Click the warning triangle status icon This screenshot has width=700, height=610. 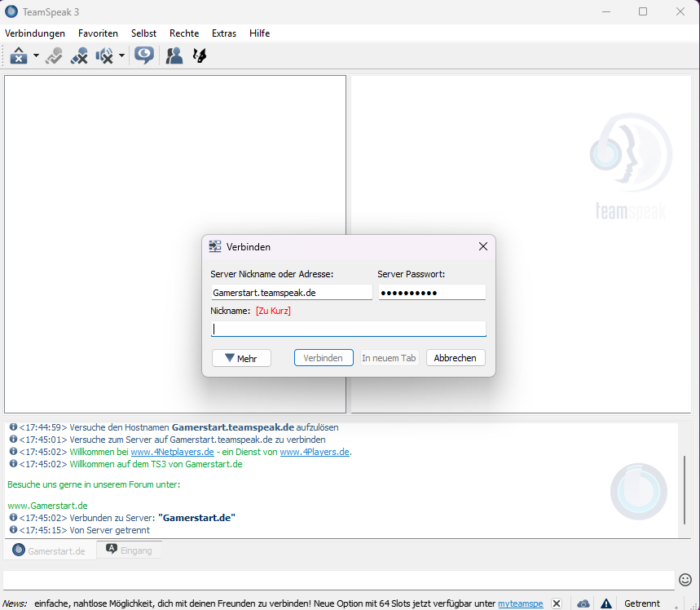coord(605,603)
